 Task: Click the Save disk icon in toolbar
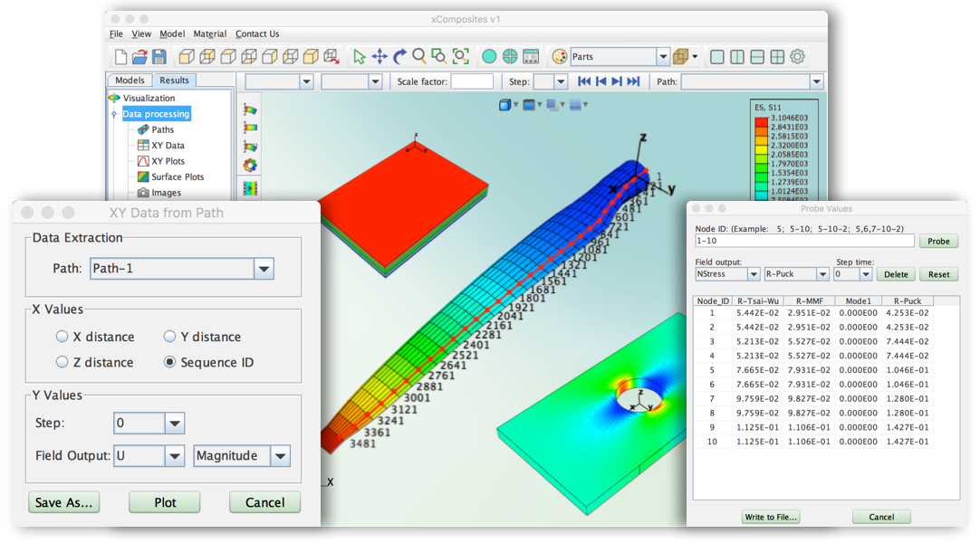(160, 56)
